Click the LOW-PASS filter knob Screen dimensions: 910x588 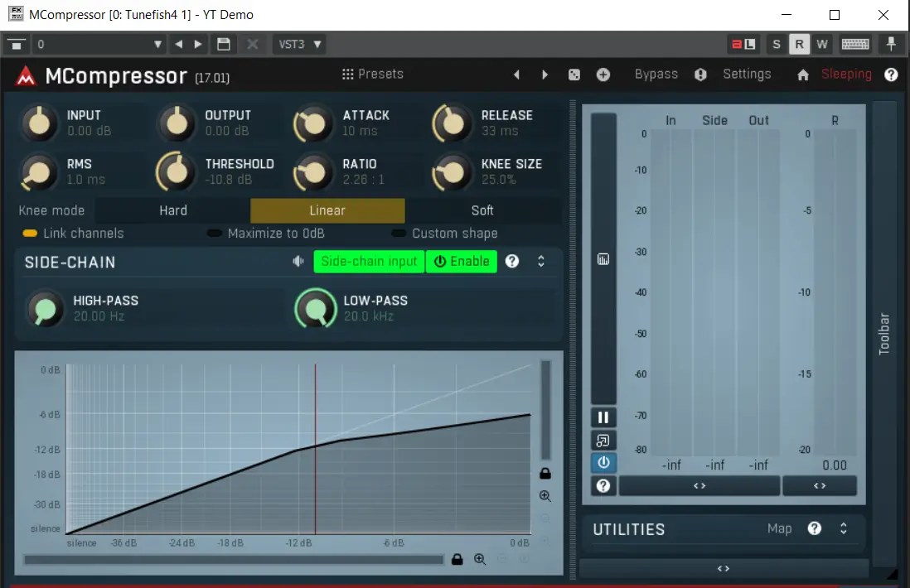(x=316, y=309)
